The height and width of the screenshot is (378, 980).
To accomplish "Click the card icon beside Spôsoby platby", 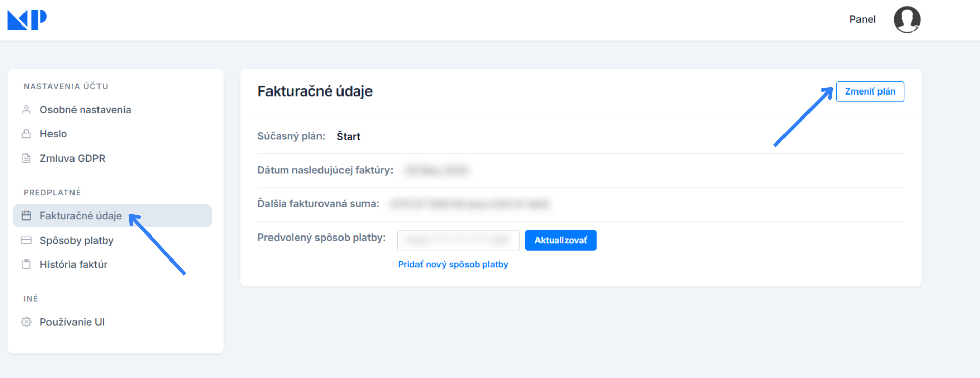I will point(27,240).
